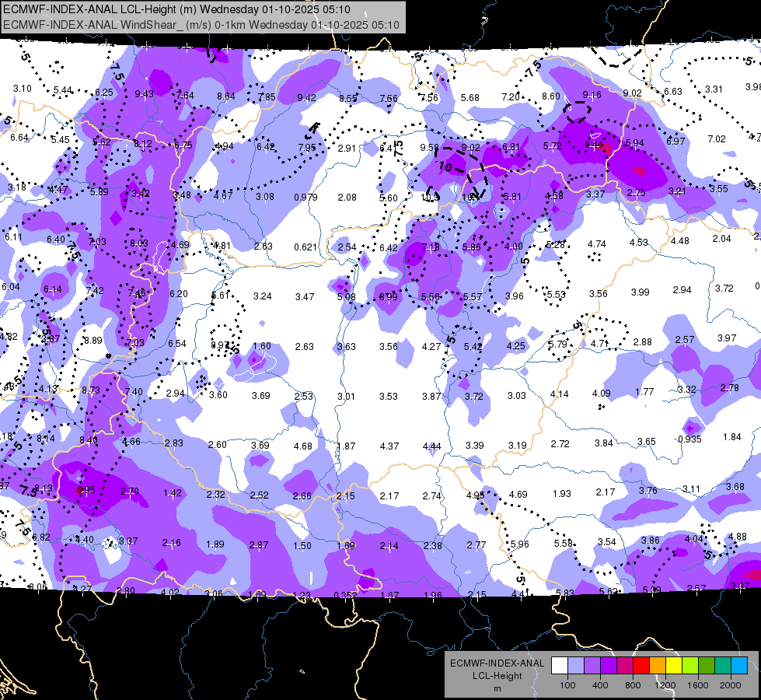
Task: Click the wind shear value 0.935
Action: pyautogui.click(x=689, y=439)
